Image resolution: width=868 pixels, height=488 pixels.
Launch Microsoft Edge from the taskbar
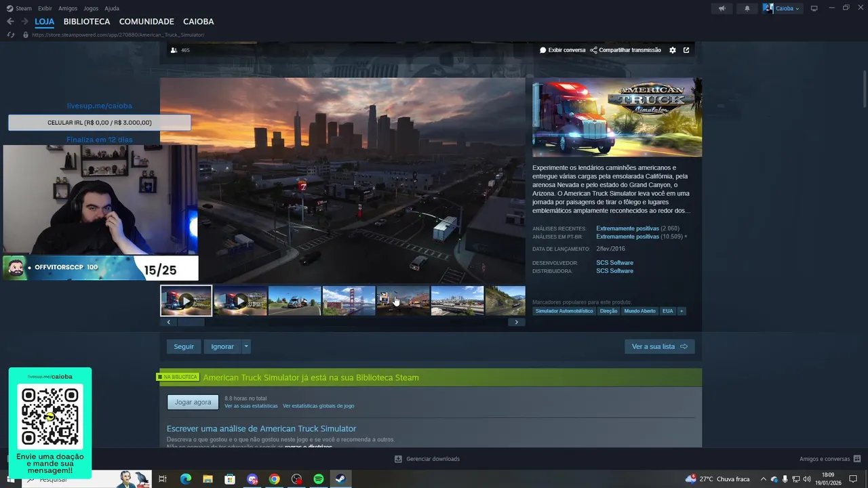(186, 479)
